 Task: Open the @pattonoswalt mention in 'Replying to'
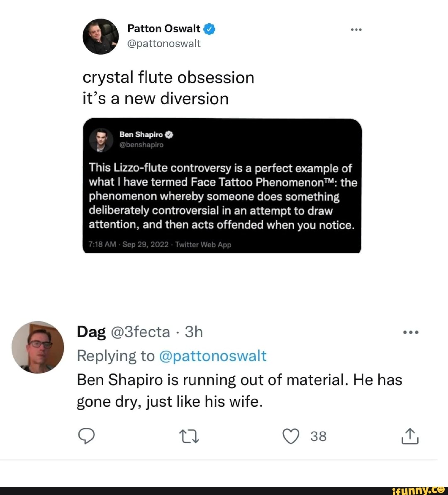click(213, 356)
